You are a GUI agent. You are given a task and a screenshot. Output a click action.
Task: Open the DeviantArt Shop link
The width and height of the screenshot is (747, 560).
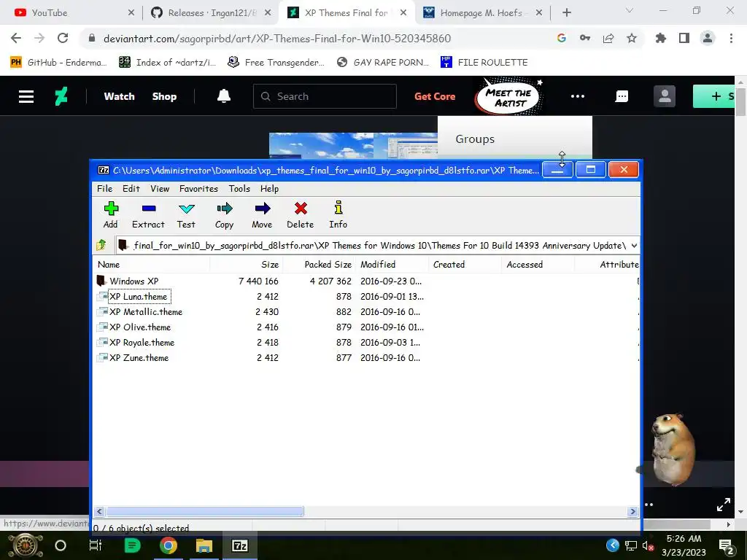(164, 97)
